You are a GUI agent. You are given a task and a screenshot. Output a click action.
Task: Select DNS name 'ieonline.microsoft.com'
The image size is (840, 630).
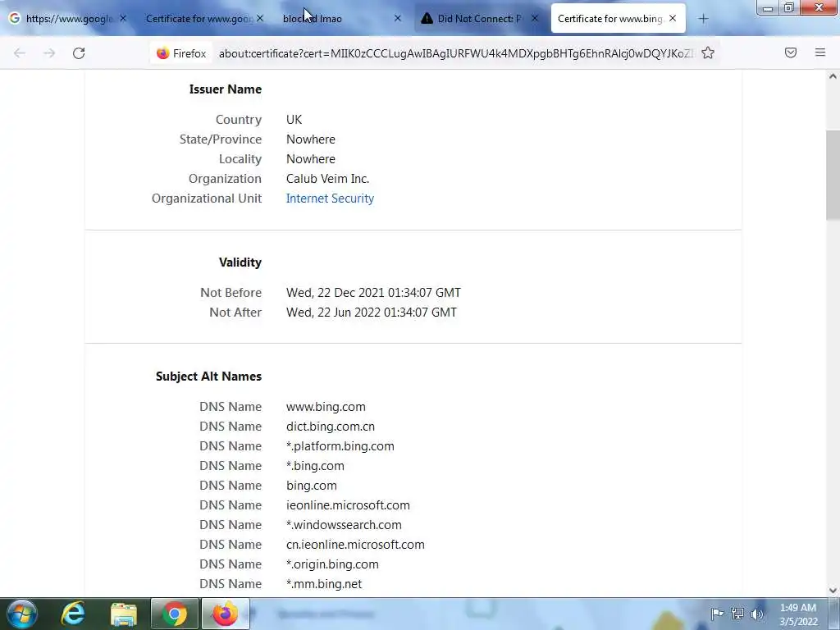(348, 505)
